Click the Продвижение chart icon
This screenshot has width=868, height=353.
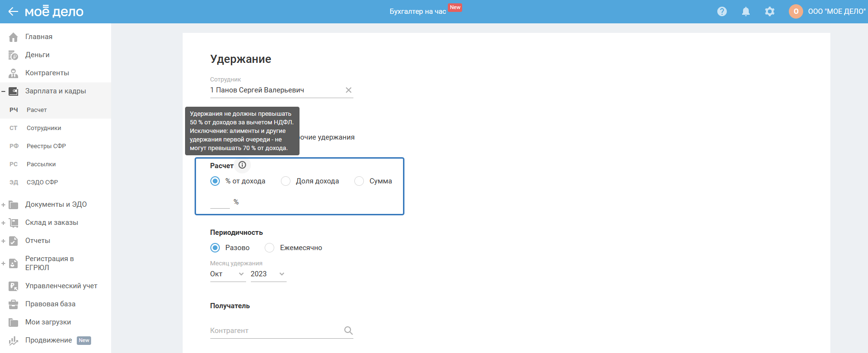pos(13,340)
